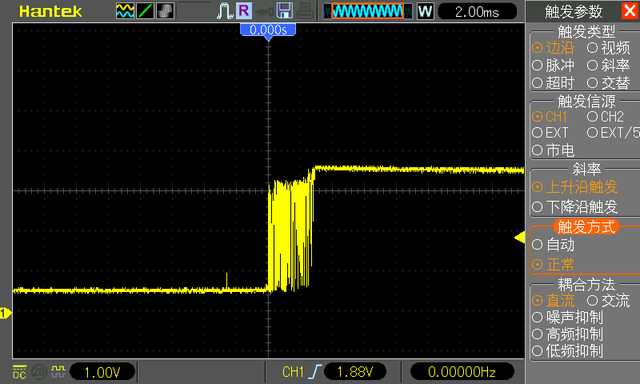Select 视频 trigger type radio
The height and width of the screenshot is (384, 640).
(609, 48)
